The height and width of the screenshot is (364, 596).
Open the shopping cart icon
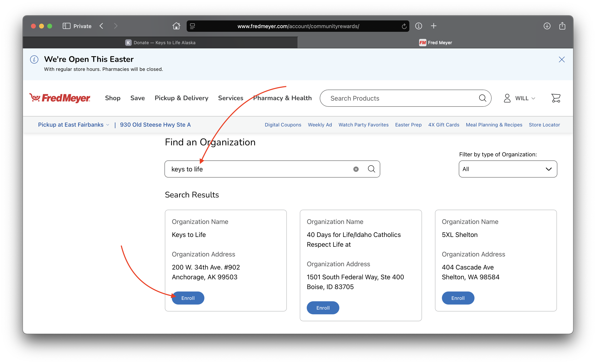coord(556,98)
